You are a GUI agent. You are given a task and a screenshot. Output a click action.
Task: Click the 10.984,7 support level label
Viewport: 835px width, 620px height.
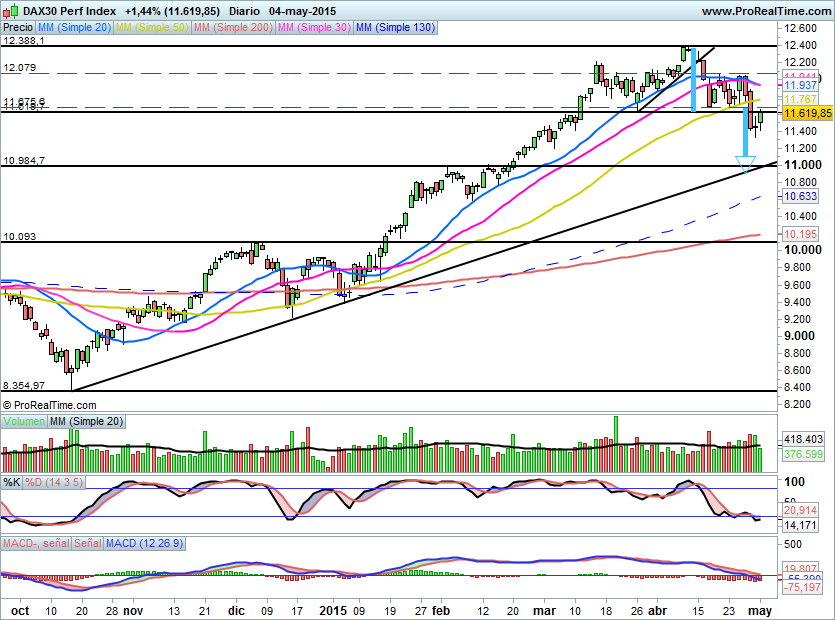24,160
